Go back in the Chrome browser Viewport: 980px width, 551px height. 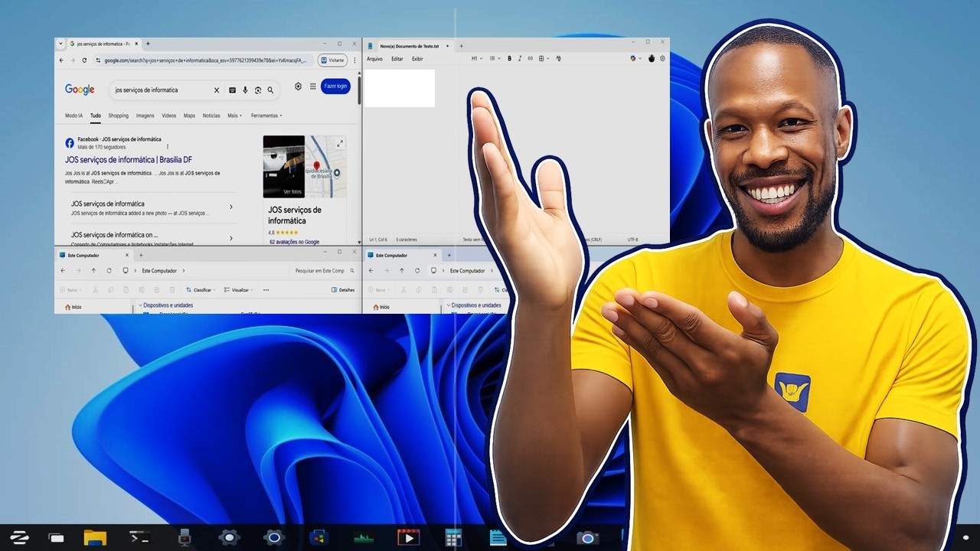pyautogui.click(x=62, y=60)
